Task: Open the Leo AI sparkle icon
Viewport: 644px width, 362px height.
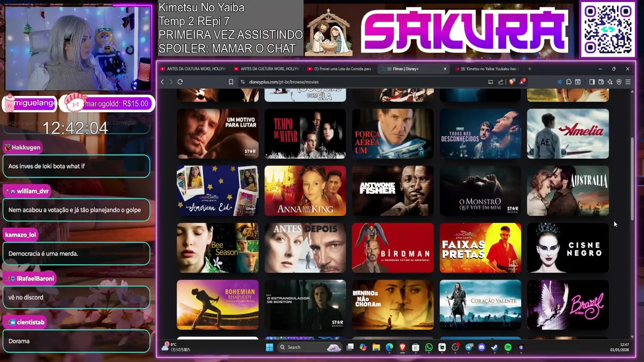Action: (x=610, y=82)
